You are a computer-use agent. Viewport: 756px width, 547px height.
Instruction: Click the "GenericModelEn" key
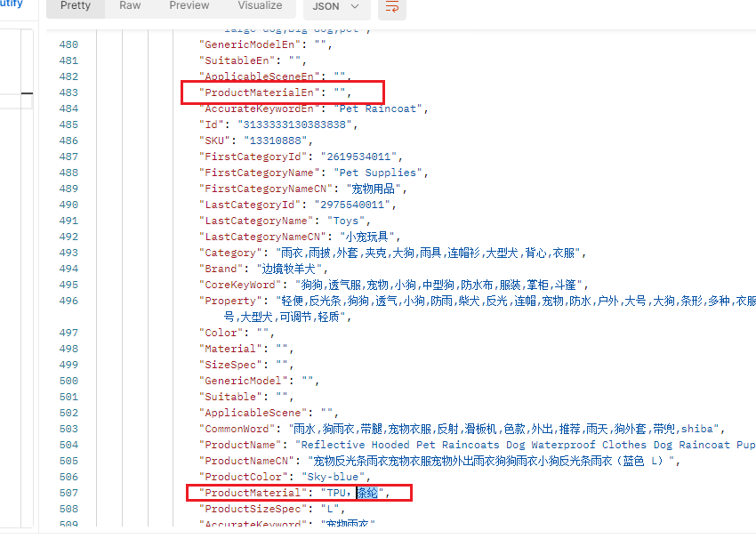(249, 44)
